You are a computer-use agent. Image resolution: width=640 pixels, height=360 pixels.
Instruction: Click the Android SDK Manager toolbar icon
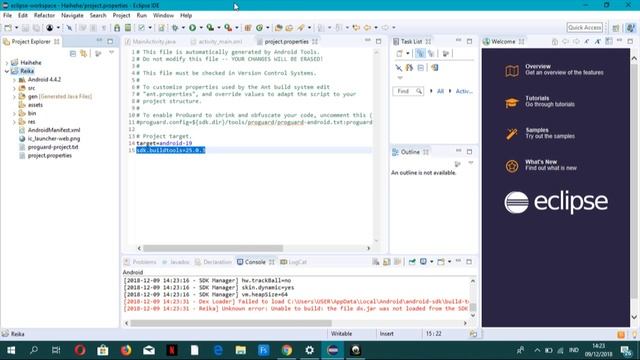(x=117, y=27)
